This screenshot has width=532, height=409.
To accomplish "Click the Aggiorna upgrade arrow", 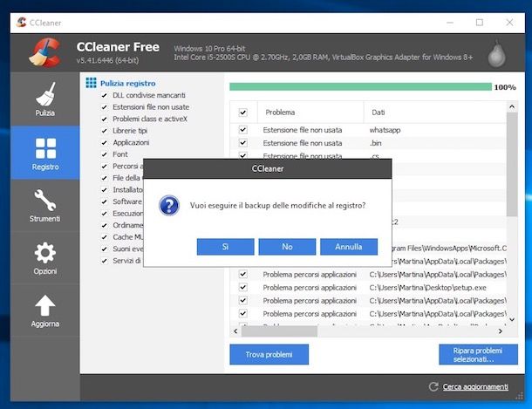I will tap(45, 310).
